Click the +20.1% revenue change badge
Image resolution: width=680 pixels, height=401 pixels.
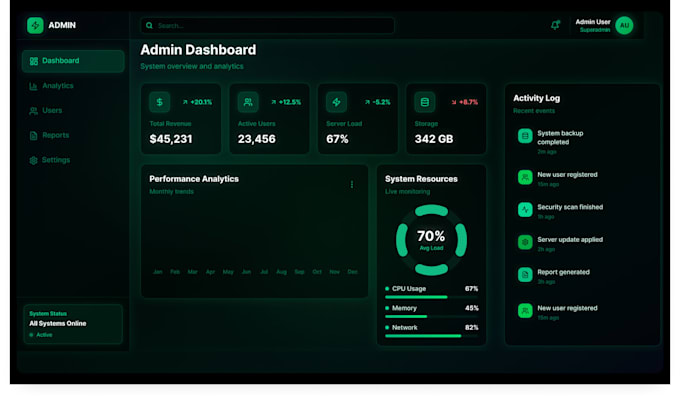coord(197,102)
